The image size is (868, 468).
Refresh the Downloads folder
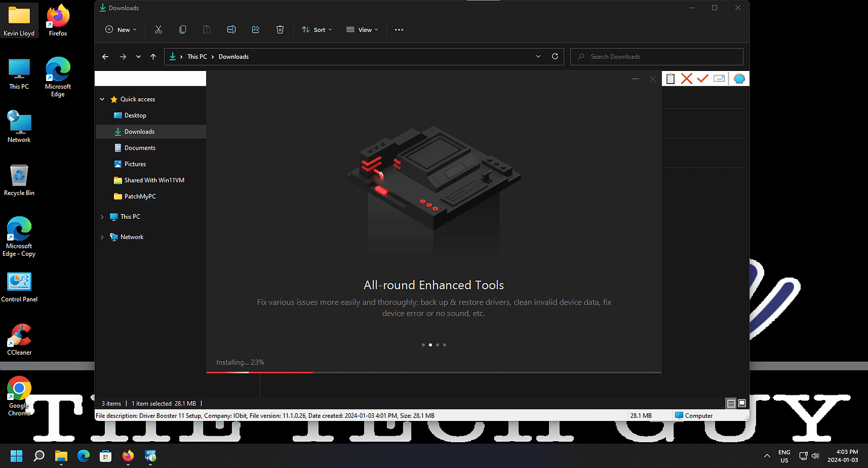click(555, 57)
